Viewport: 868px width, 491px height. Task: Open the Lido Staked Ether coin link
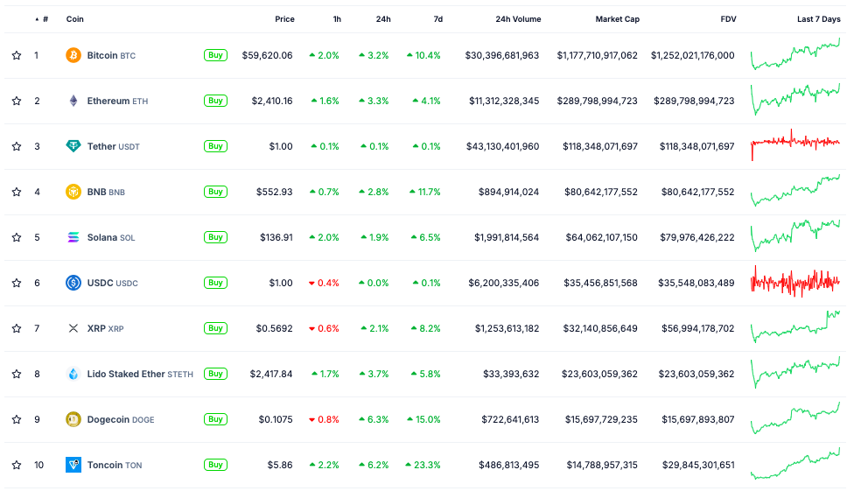[x=126, y=374]
